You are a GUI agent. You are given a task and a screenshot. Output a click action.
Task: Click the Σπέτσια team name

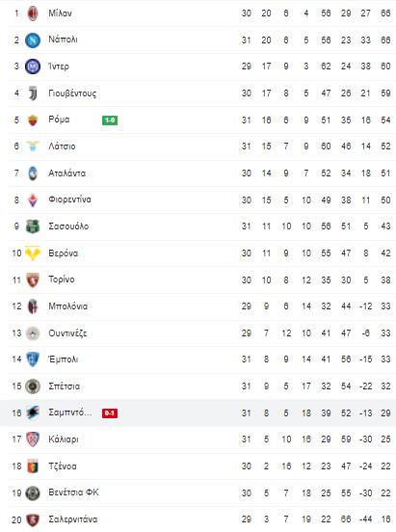click(65, 386)
